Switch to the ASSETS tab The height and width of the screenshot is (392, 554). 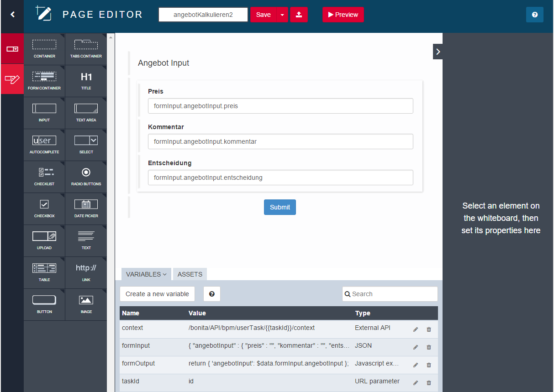pyautogui.click(x=190, y=274)
